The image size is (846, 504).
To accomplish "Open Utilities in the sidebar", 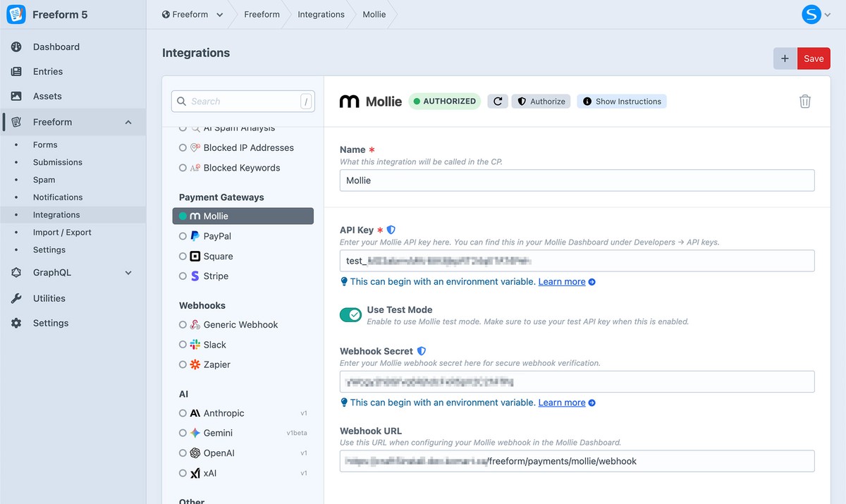I will click(x=49, y=299).
